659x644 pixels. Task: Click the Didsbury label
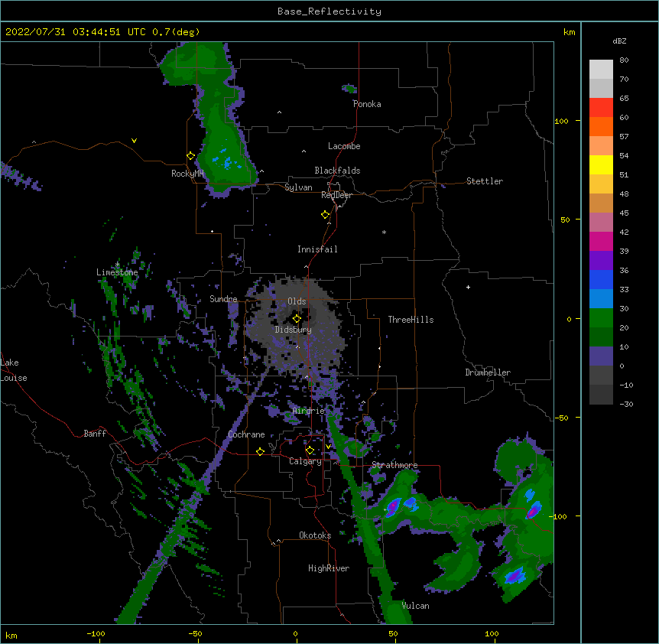pos(294,330)
